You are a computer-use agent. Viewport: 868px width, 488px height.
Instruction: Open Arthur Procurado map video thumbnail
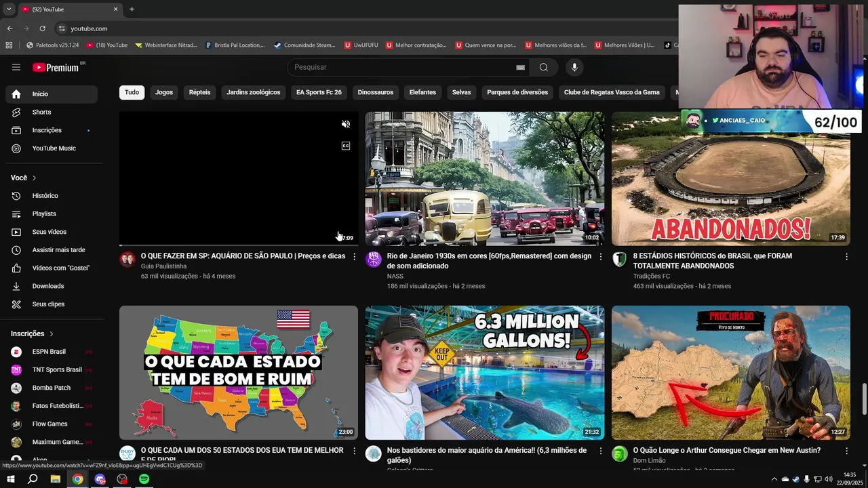point(731,373)
